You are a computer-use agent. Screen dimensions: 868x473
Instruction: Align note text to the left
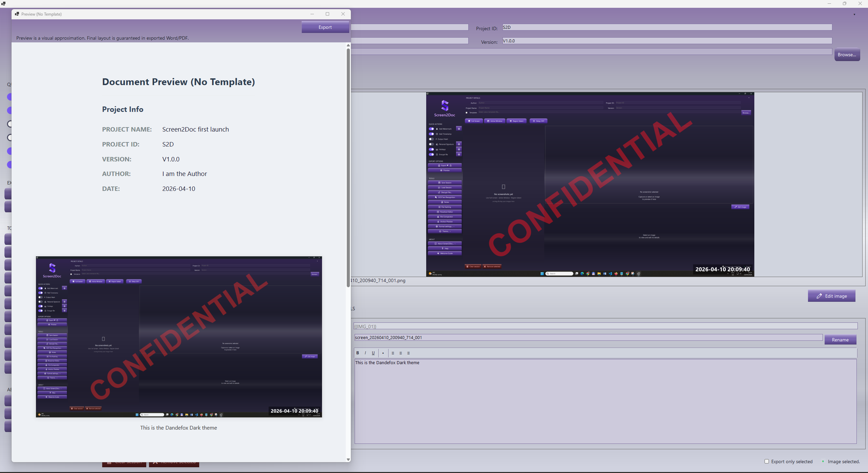[393, 353]
